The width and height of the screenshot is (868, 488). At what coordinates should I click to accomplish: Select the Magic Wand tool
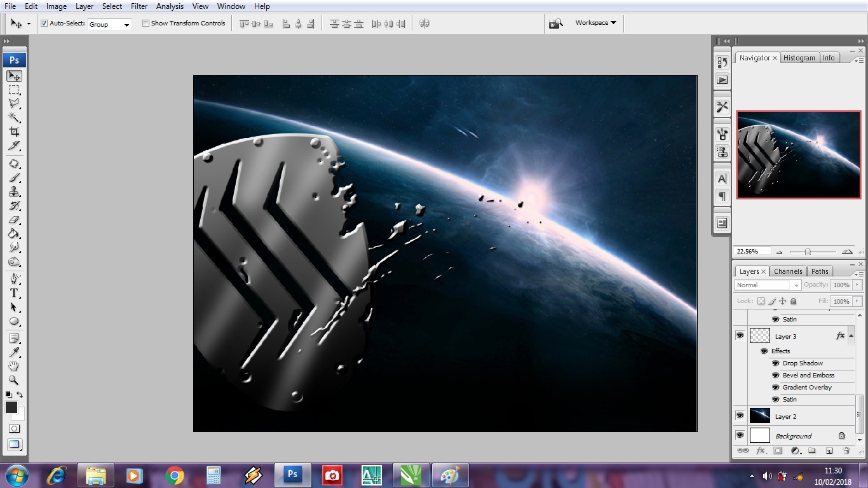pyautogui.click(x=14, y=118)
